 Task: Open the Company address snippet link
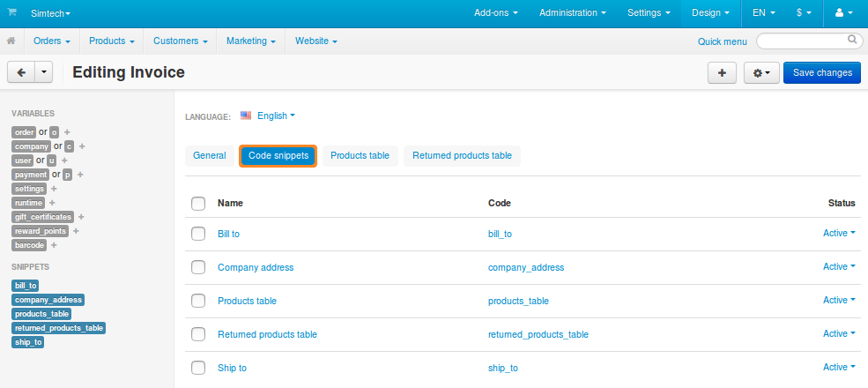[x=256, y=267]
